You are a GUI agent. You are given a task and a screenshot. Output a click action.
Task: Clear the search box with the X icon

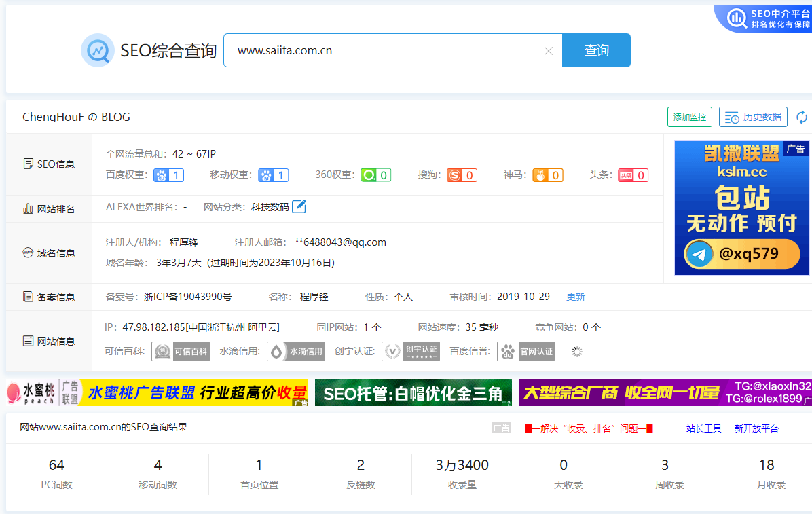[x=549, y=51]
